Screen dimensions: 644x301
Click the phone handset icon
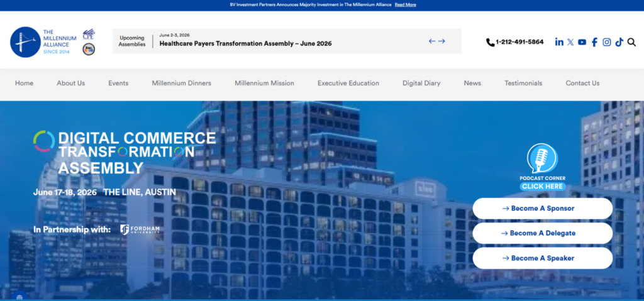[490, 42]
